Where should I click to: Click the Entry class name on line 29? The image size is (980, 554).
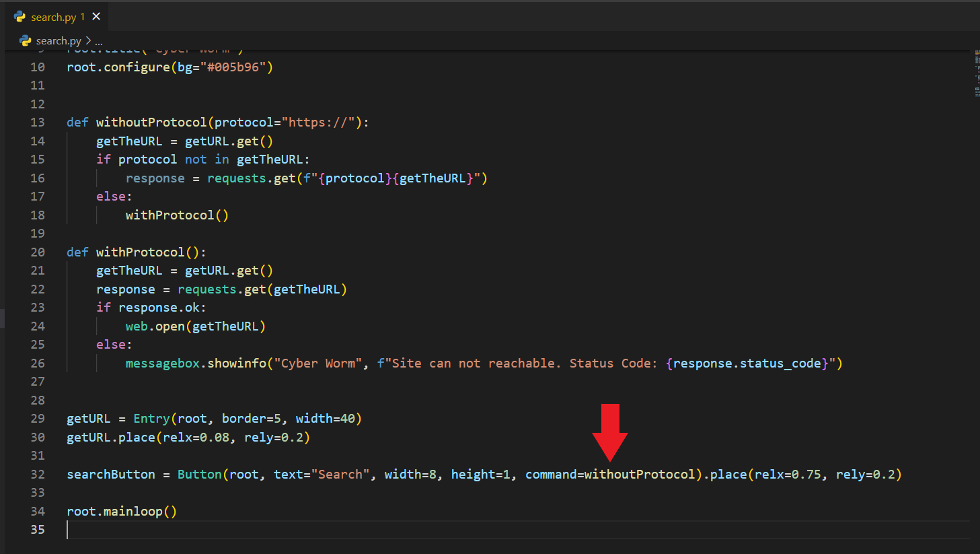[151, 419]
